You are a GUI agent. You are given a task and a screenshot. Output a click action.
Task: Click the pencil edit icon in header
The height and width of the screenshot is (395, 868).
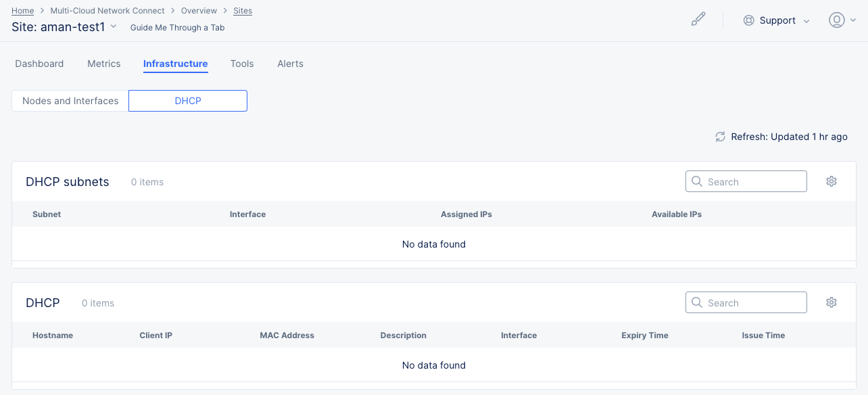[698, 20]
